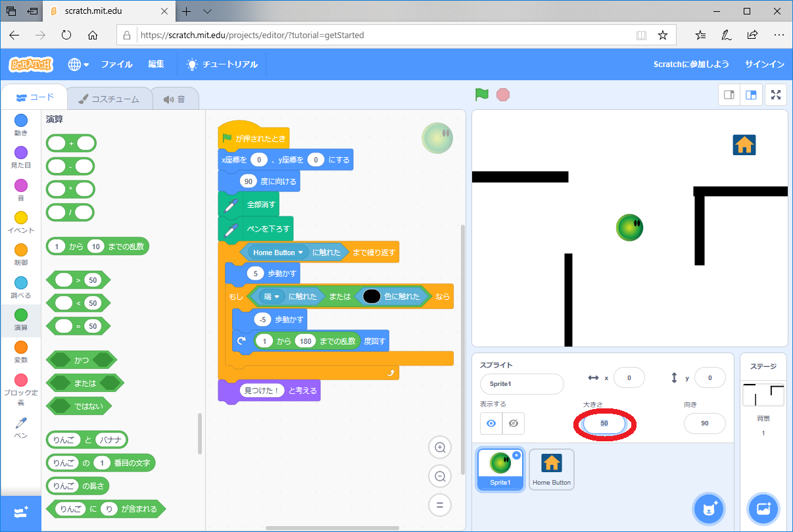Select the stage backdrop thumbnail
Image resolution: width=793 pixels, height=532 pixels.
[x=763, y=395]
